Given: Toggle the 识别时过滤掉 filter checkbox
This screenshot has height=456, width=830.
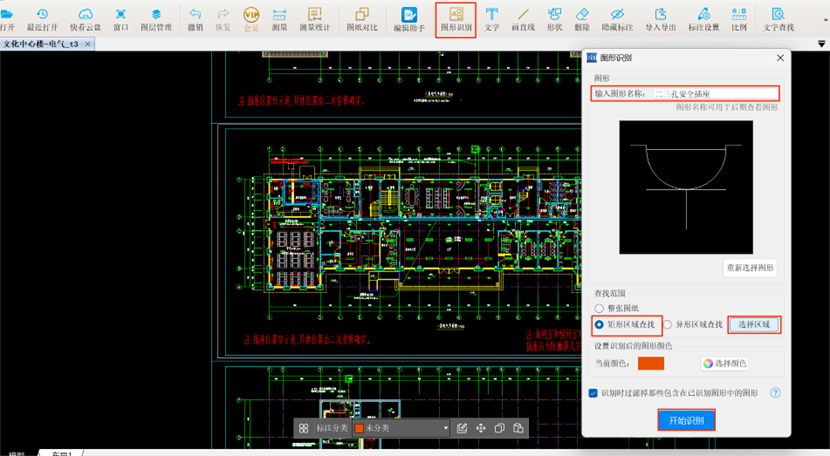Looking at the screenshot, I should pos(593,393).
